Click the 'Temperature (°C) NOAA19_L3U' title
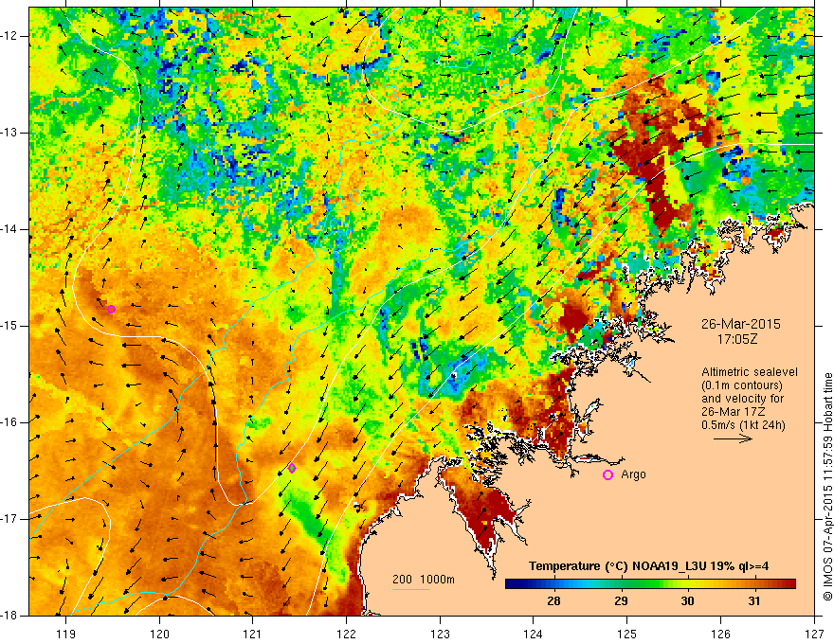The image size is (834, 644). click(619, 566)
